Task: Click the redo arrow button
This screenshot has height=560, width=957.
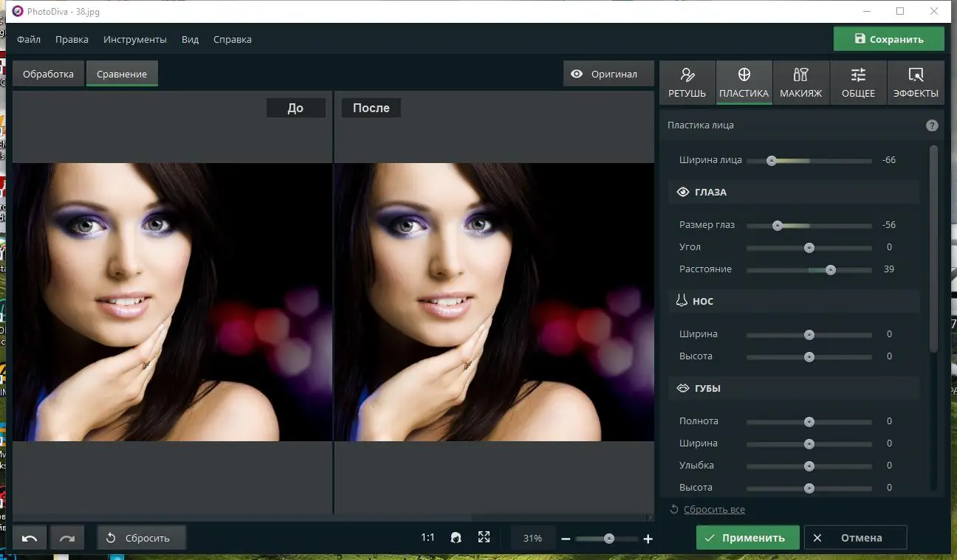Action: point(67,538)
